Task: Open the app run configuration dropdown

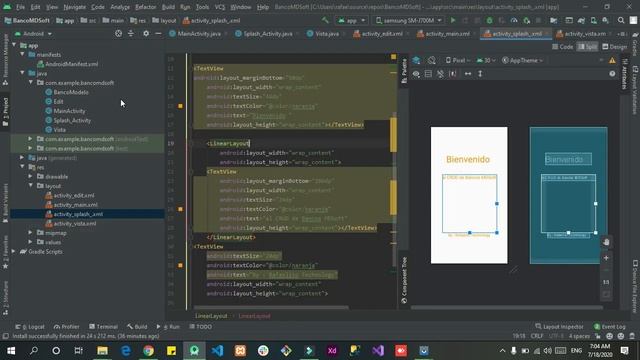Action: [351, 20]
